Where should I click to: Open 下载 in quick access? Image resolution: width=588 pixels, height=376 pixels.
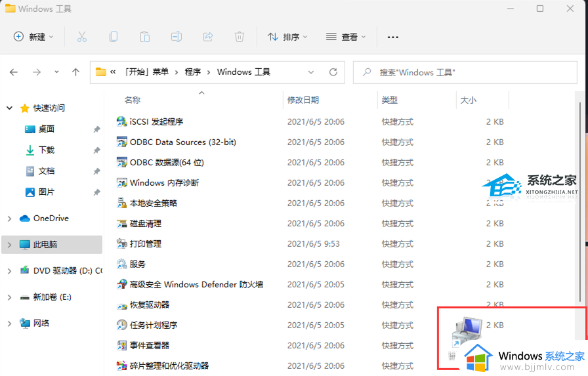pos(47,150)
